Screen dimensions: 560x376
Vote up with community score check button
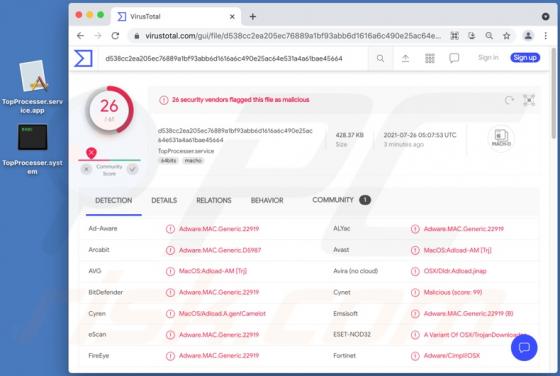132,170
